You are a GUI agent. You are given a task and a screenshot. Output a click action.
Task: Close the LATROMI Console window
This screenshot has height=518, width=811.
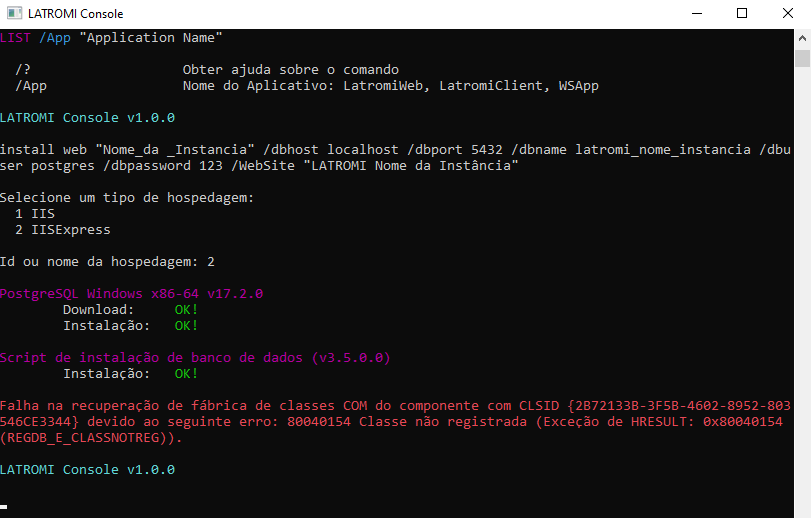click(x=787, y=13)
